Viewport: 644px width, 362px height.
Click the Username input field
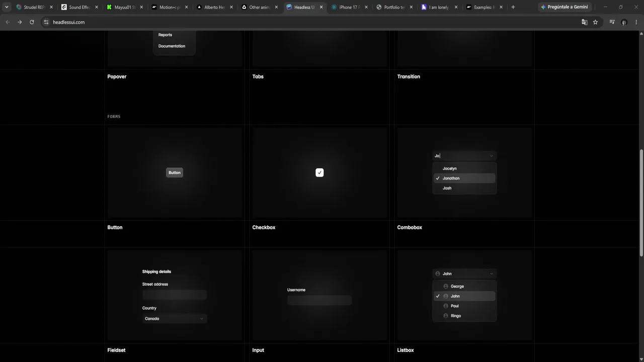point(319,300)
